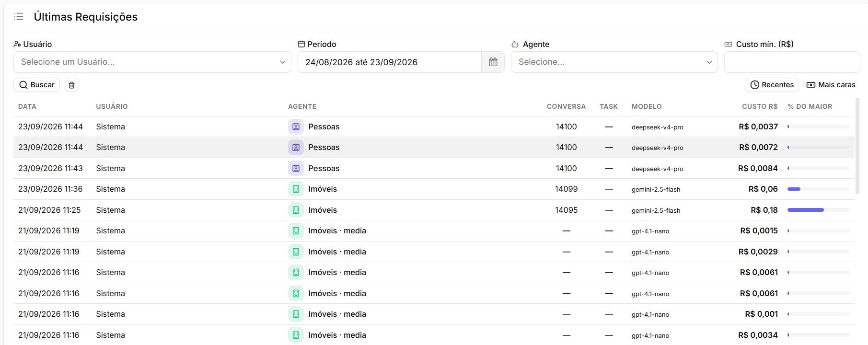Screen dimensions: 868x345
Task: Click the Imóveis media icon at R$ 0,0034
Action: (x=296, y=335)
